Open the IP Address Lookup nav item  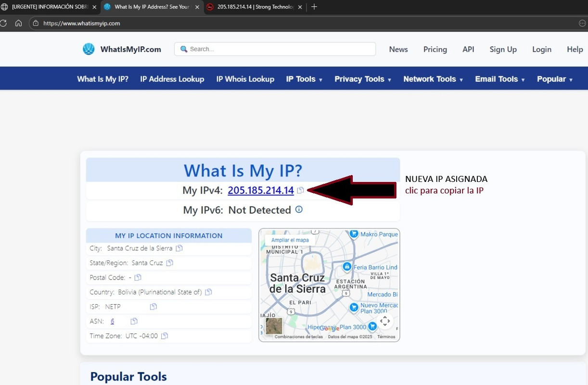click(x=172, y=79)
